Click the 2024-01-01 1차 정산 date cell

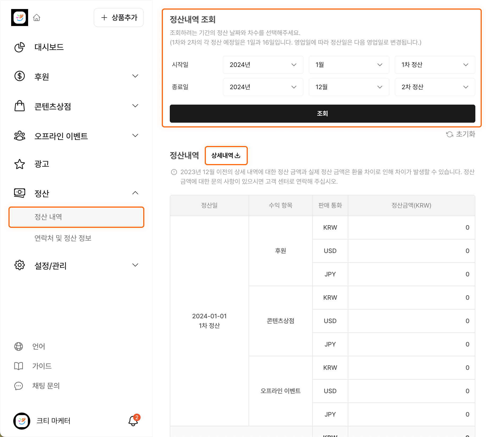[209, 321]
